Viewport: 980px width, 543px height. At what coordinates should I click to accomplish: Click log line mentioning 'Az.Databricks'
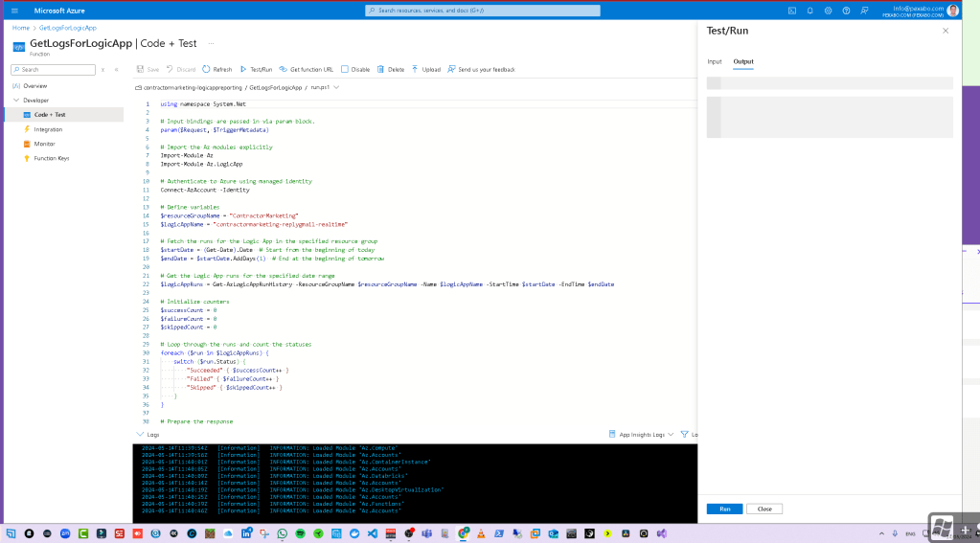(275, 476)
